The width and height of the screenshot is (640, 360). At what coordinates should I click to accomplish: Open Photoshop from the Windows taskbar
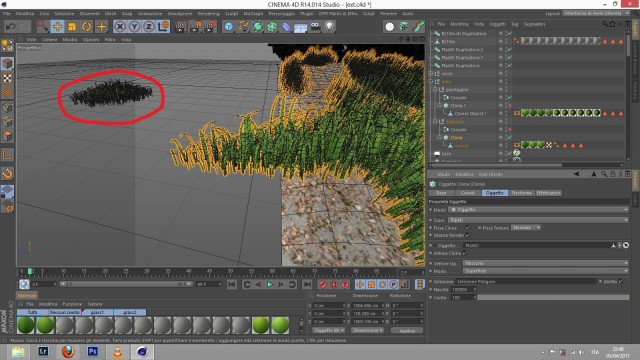93,351
